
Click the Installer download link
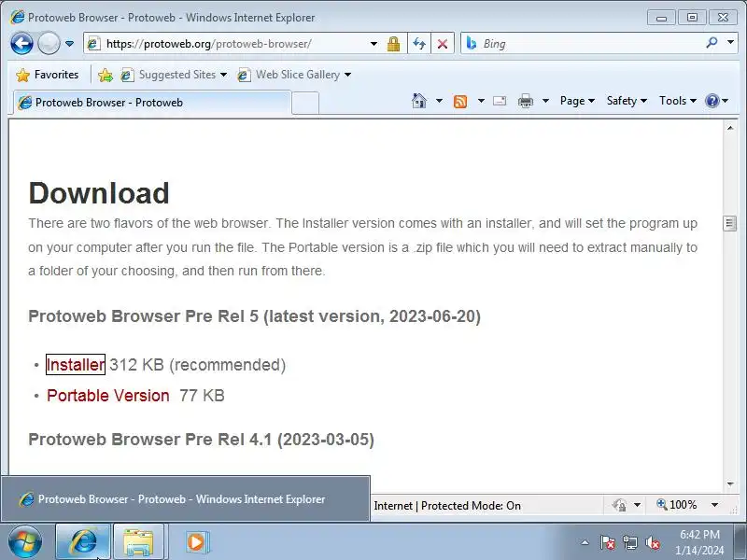[76, 365]
